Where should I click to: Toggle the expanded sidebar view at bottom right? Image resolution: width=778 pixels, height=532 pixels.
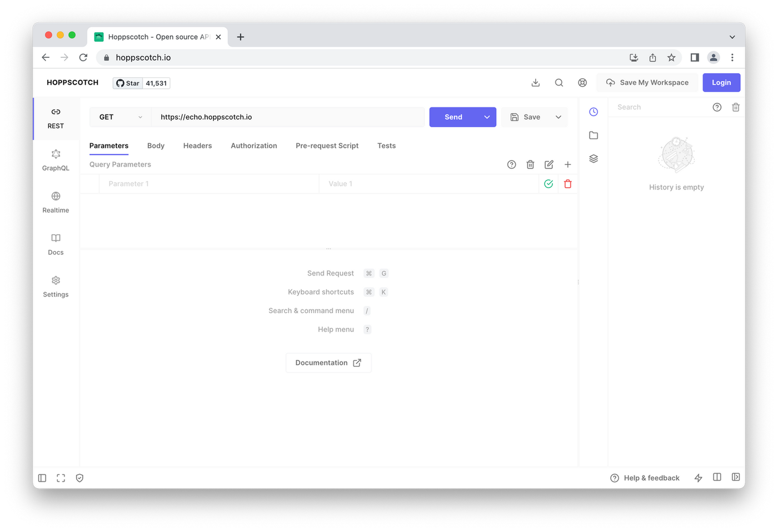pos(736,477)
